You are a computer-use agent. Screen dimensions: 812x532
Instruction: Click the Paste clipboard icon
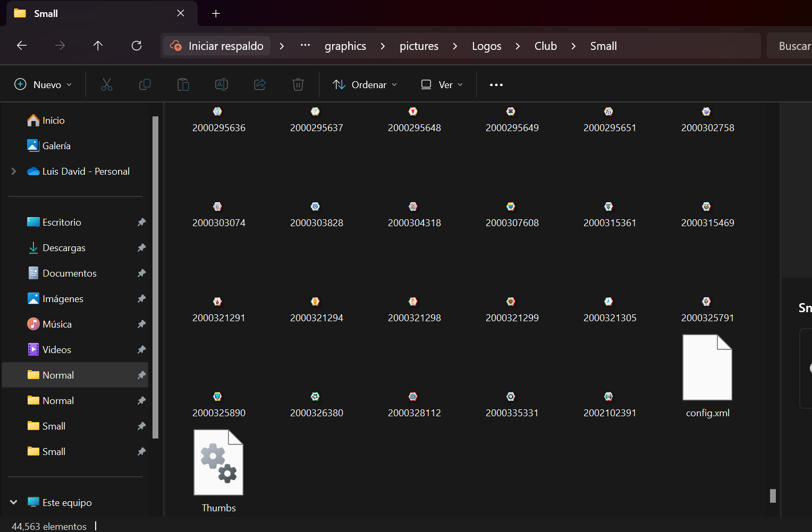pos(183,84)
